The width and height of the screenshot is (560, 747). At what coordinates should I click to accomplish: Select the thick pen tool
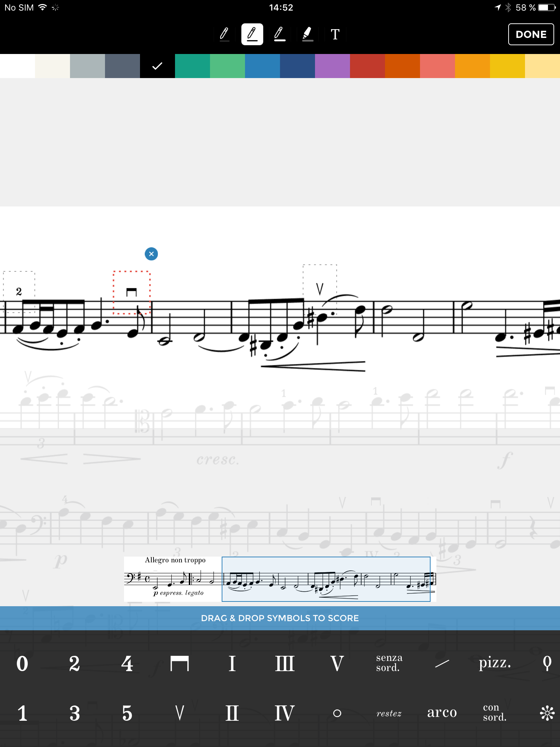[280, 34]
